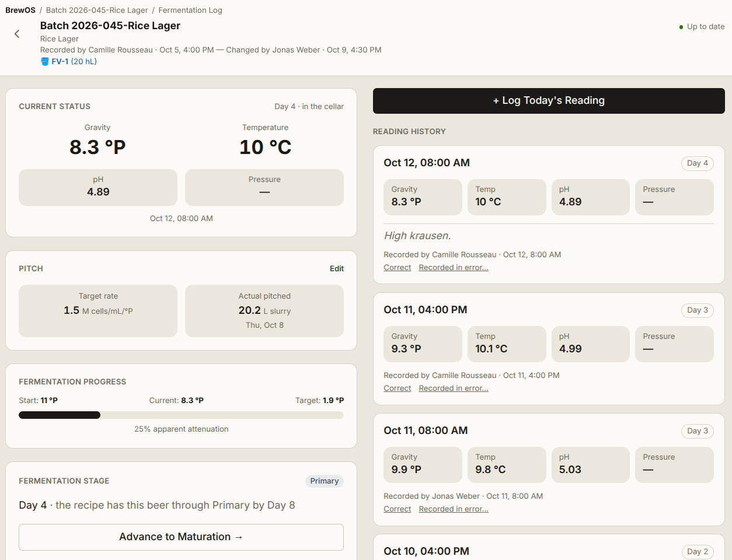Click Correct on Jonas Weber's Oct 11 reading

pyautogui.click(x=398, y=509)
